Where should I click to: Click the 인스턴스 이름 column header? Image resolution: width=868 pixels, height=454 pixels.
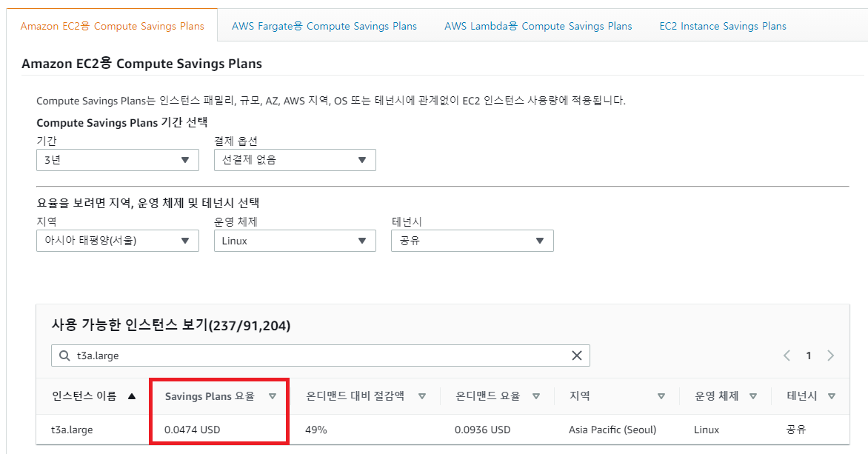click(x=84, y=396)
